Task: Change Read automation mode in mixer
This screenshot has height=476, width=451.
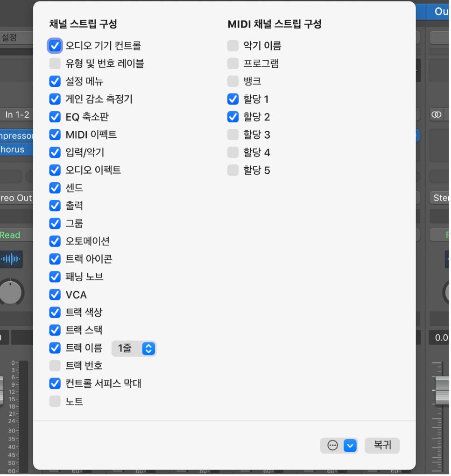Action: [17, 235]
